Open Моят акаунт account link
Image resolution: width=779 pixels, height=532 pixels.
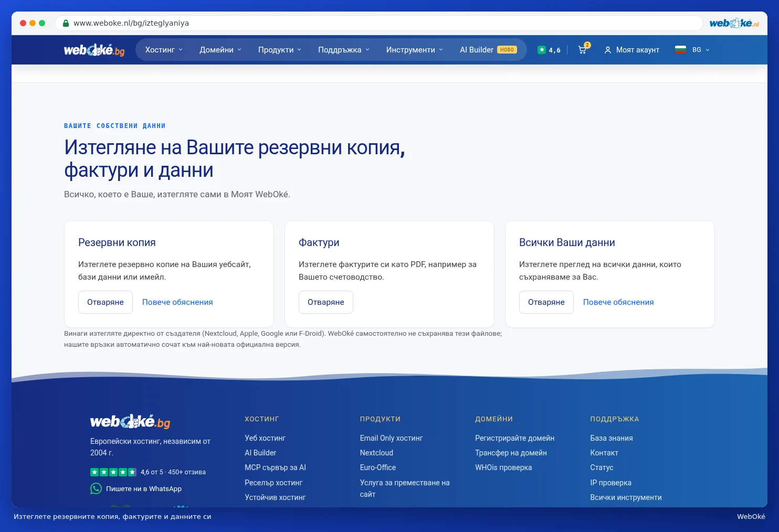[x=632, y=50]
